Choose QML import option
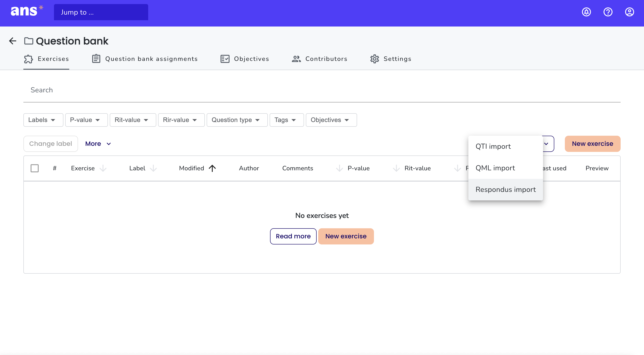Screen dimensions: 644x355 [x=505, y=168]
